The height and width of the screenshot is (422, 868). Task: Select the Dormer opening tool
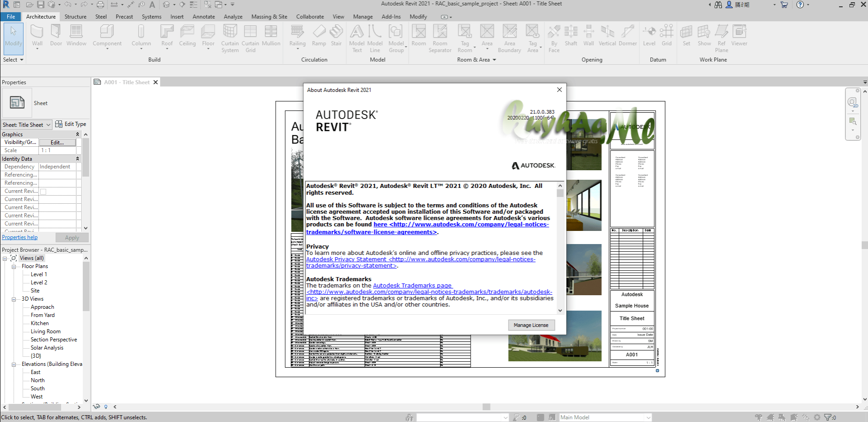(628, 35)
